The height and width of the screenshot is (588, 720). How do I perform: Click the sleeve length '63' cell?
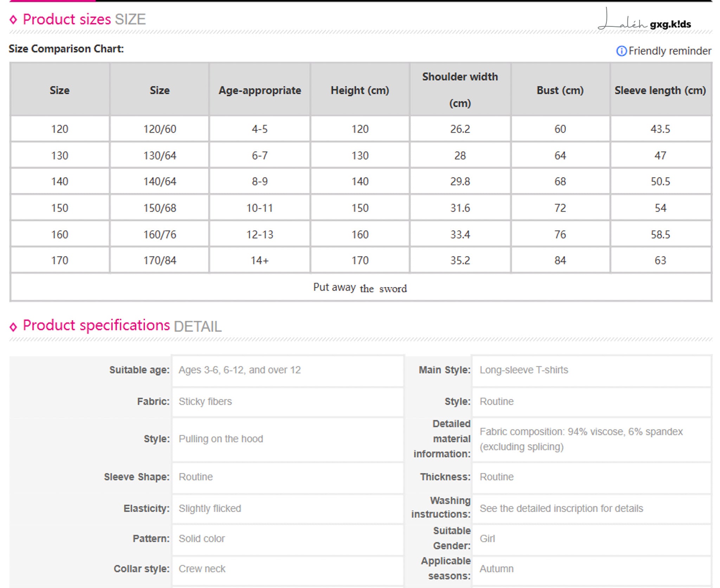(x=660, y=261)
